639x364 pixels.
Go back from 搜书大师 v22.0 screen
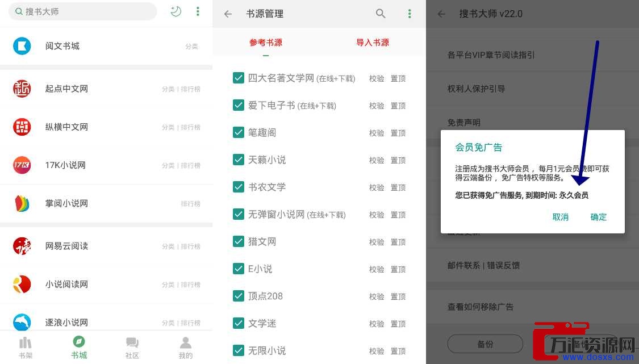coord(441,14)
